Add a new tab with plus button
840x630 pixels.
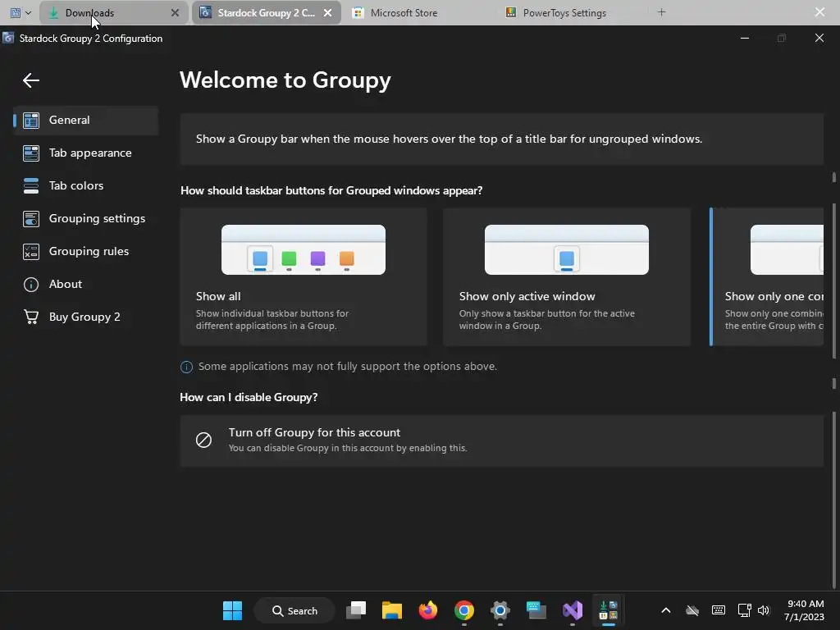(662, 12)
